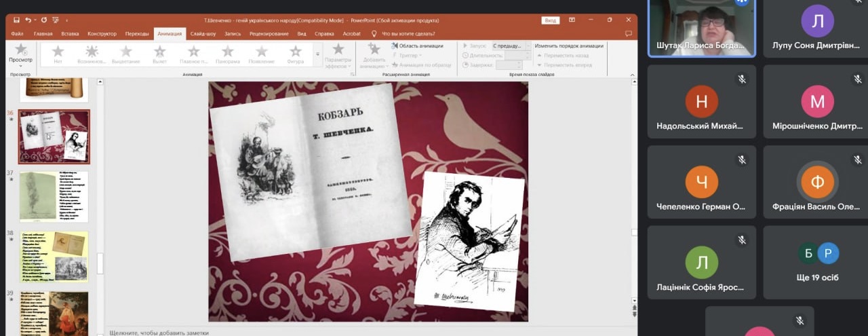Go to the Слайд-шоу tab

203,33
